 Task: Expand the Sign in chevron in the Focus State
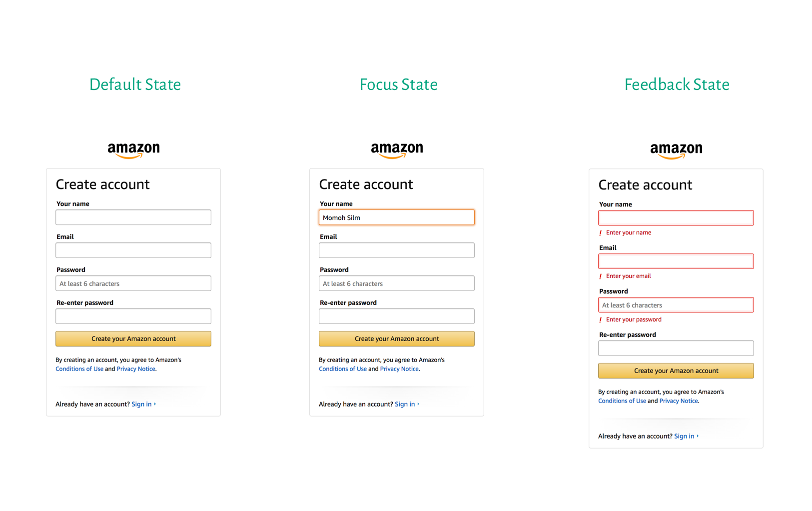point(417,404)
